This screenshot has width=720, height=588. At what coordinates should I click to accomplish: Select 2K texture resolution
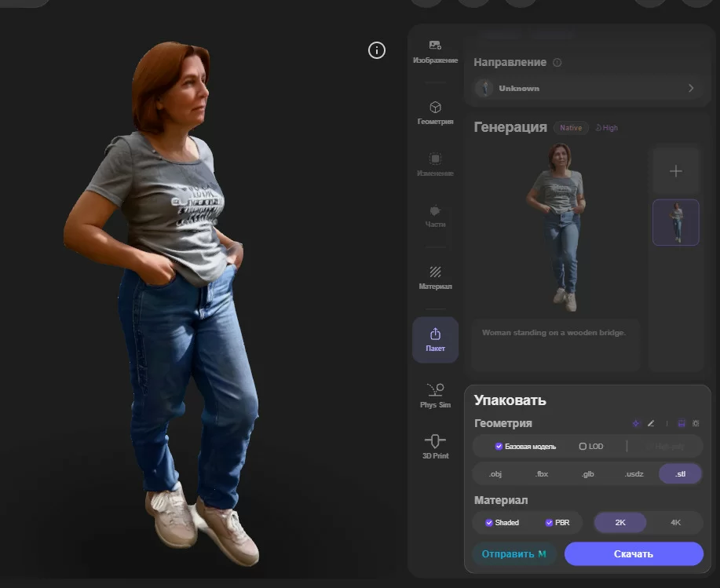click(x=620, y=522)
